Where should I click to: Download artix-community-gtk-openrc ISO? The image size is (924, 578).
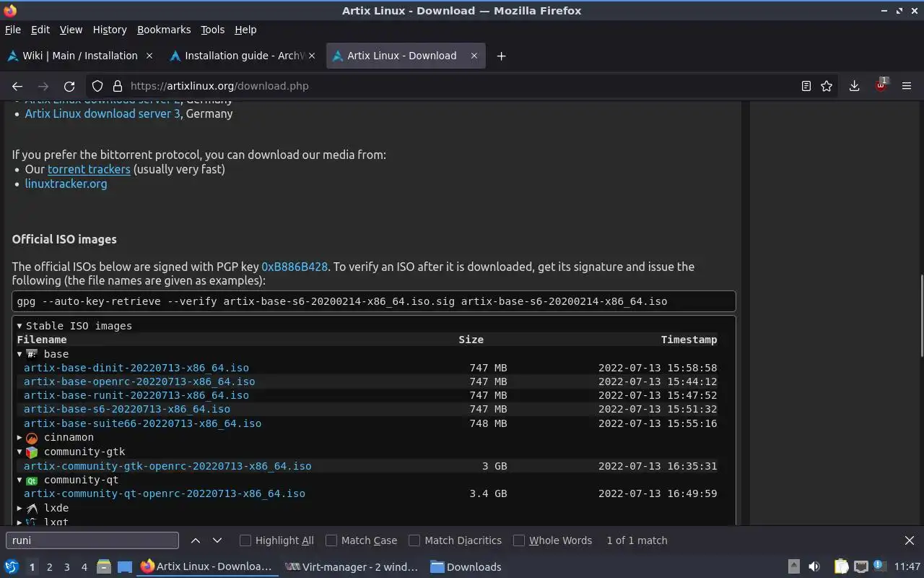tap(167, 466)
